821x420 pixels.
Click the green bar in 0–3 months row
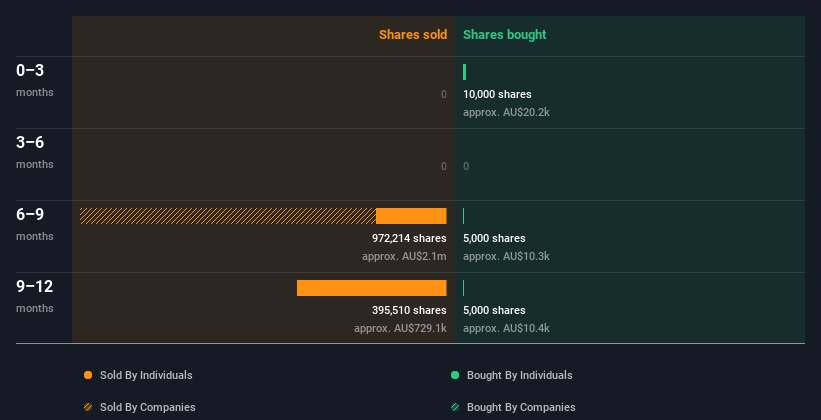464,72
